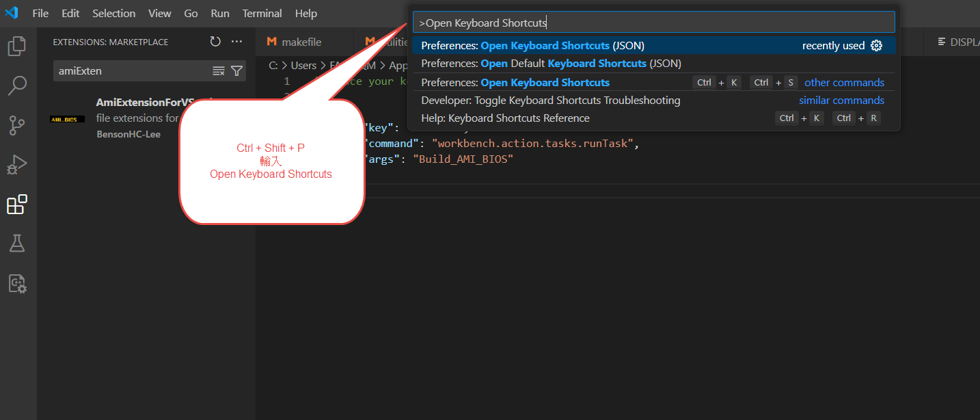The width and height of the screenshot is (980, 420).
Task: Configure keybinding with the gear icon
Action: [x=877, y=46]
